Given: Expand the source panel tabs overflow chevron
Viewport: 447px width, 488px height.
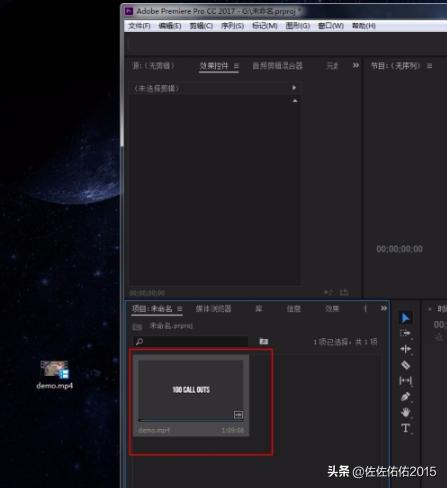Looking at the screenshot, I should pos(356,66).
